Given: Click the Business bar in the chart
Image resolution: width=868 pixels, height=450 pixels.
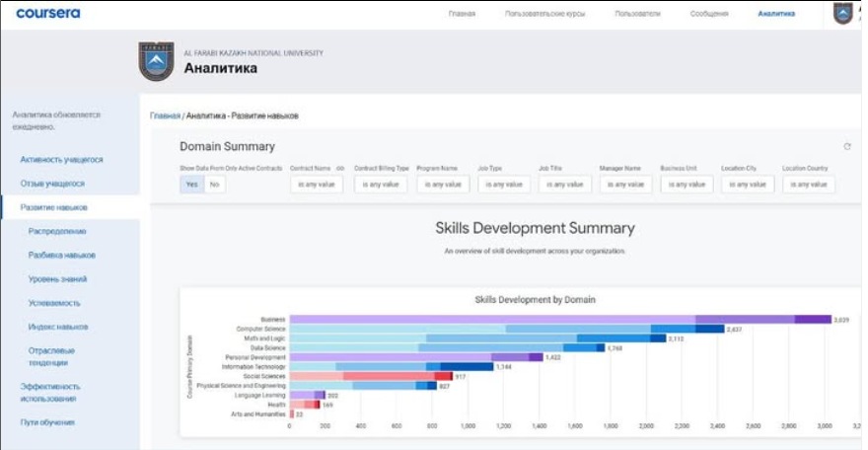Looking at the screenshot, I should [560, 320].
